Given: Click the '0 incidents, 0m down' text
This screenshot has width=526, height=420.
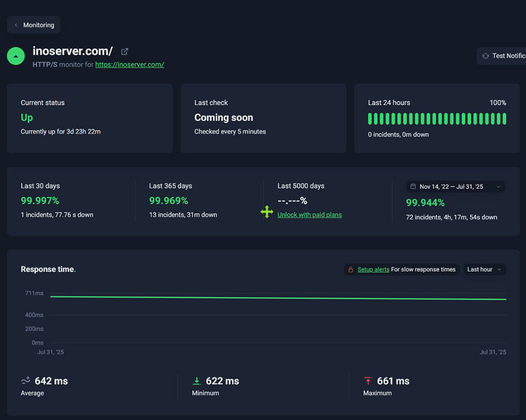Looking at the screenshot, I should click(398, 135).
